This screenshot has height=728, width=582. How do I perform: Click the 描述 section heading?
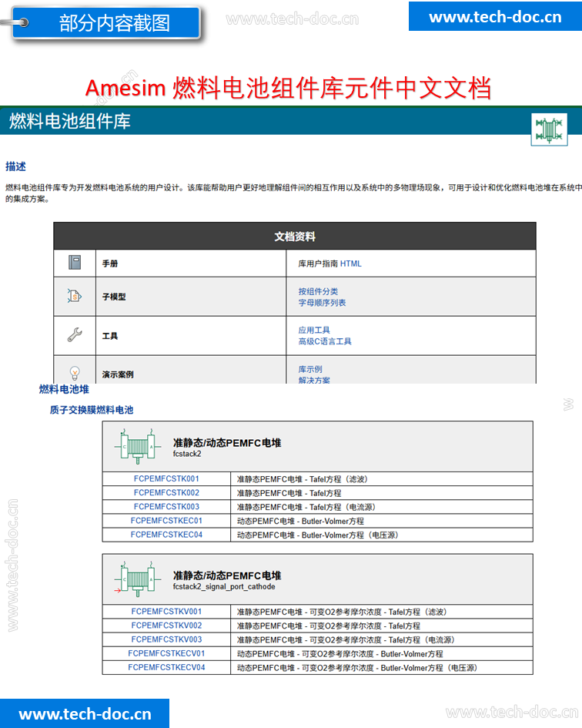coord(15,166)
